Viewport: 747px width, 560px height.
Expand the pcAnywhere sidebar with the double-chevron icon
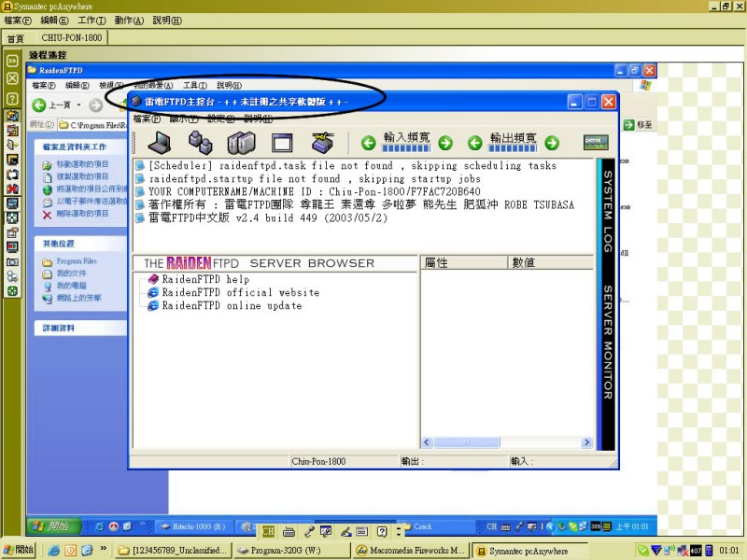12,61
